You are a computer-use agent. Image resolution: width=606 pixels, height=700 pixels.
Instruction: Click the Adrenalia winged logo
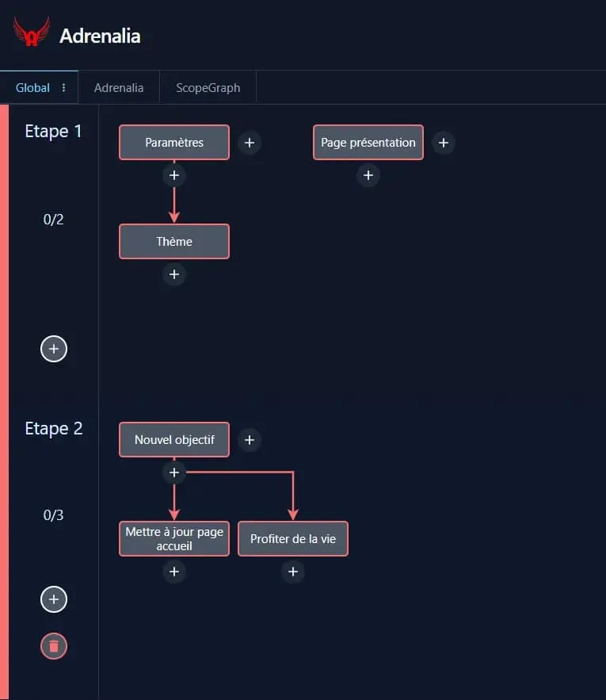[31, 32]
